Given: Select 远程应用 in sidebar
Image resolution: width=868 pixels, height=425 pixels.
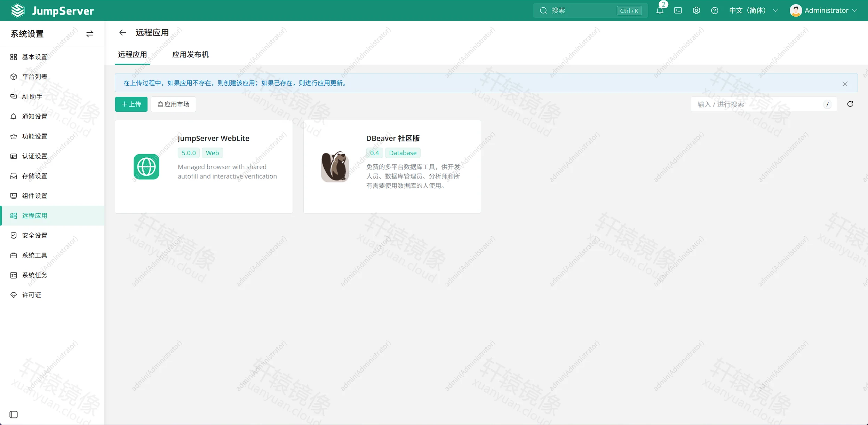Looking at the screenshot, I should (x=52, y=215).
